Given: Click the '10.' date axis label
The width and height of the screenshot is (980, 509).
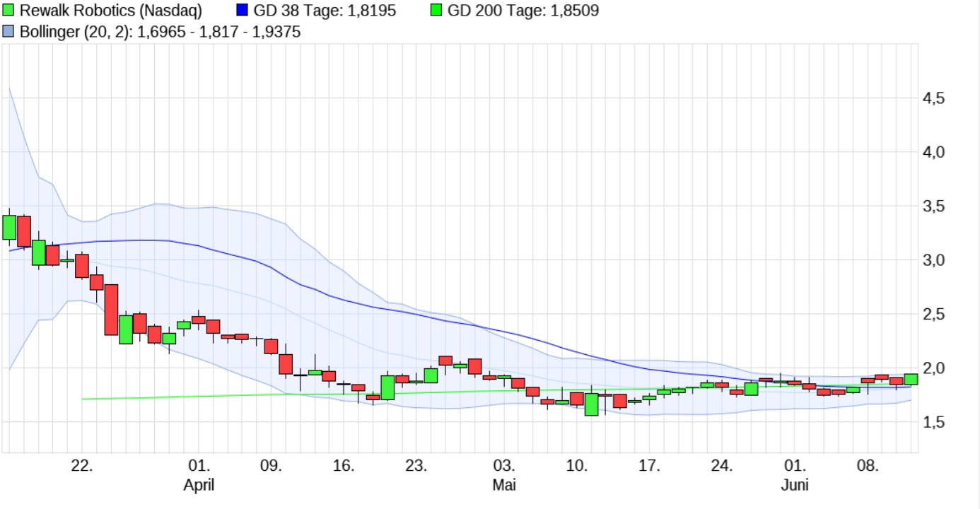Looking at the screenshot, I should (x=577, y=466).
